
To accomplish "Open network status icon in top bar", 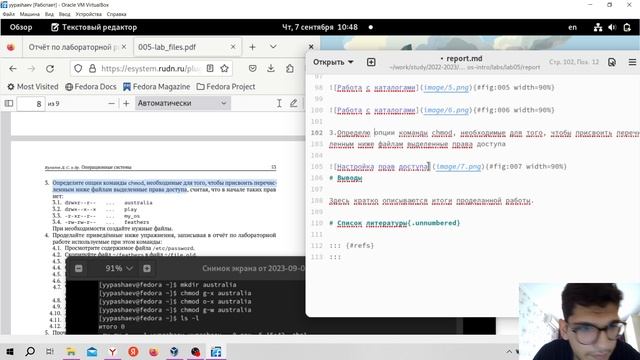I will pyautogui.click(x=598, y=27).
